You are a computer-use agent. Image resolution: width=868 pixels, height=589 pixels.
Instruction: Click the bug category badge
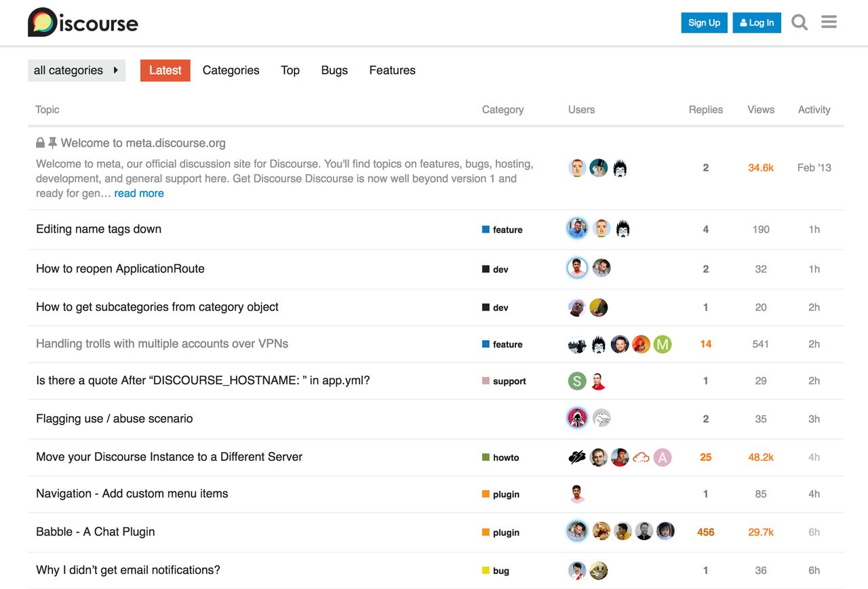tap(496, 571)
